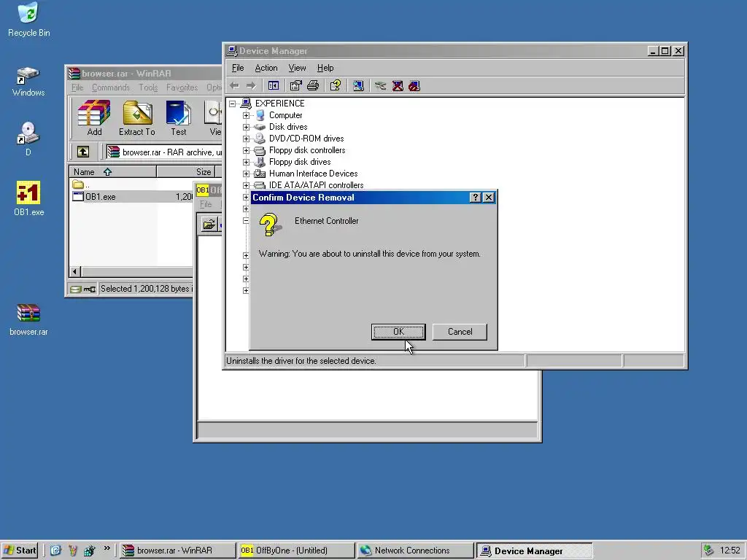
Task: Click Extract To icon in WinRAR toolbar
Action: tap(136, 118)
